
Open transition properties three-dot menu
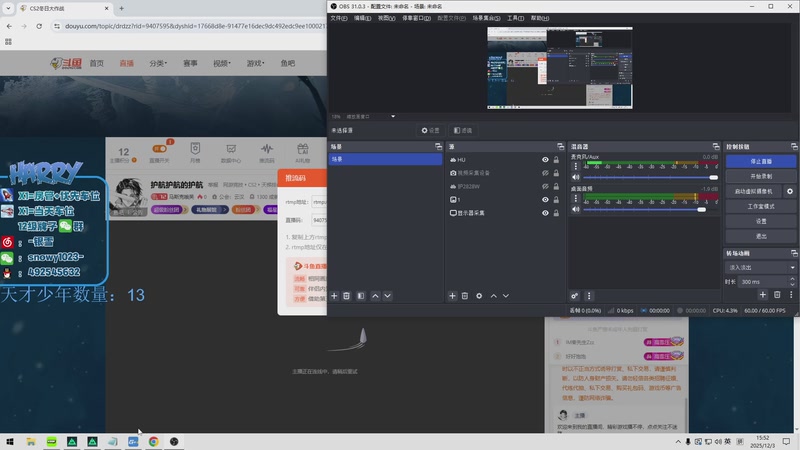coord(791,295)
